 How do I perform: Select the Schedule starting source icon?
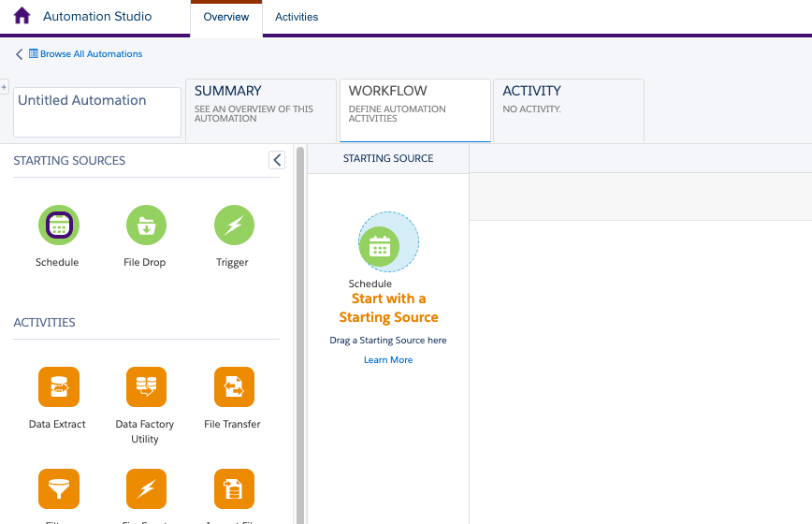click(59, 225)
